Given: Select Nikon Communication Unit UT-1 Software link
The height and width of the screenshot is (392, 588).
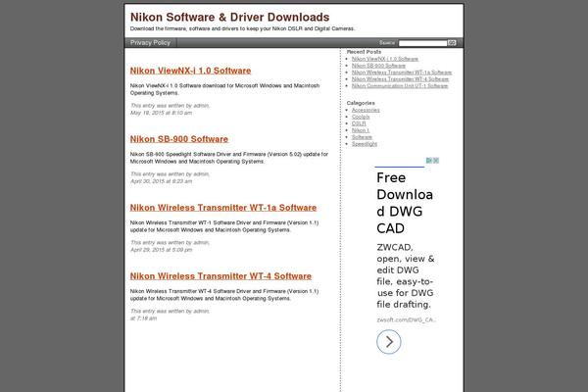Looking at the screenshot, I should 400,86.
